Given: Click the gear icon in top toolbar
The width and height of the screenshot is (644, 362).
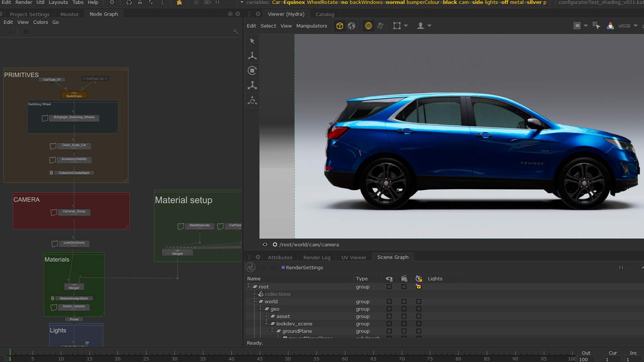Looking at the screenshot, I should point(112,3).
